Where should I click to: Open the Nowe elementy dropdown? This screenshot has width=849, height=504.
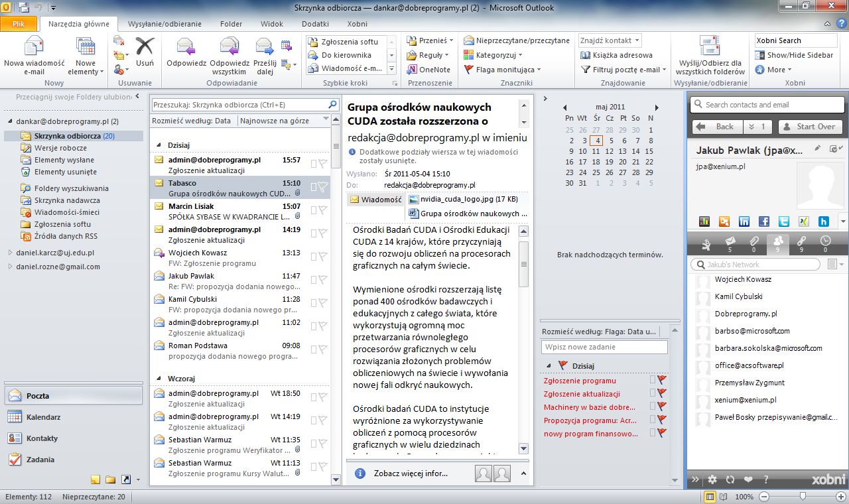click(86, 56)
